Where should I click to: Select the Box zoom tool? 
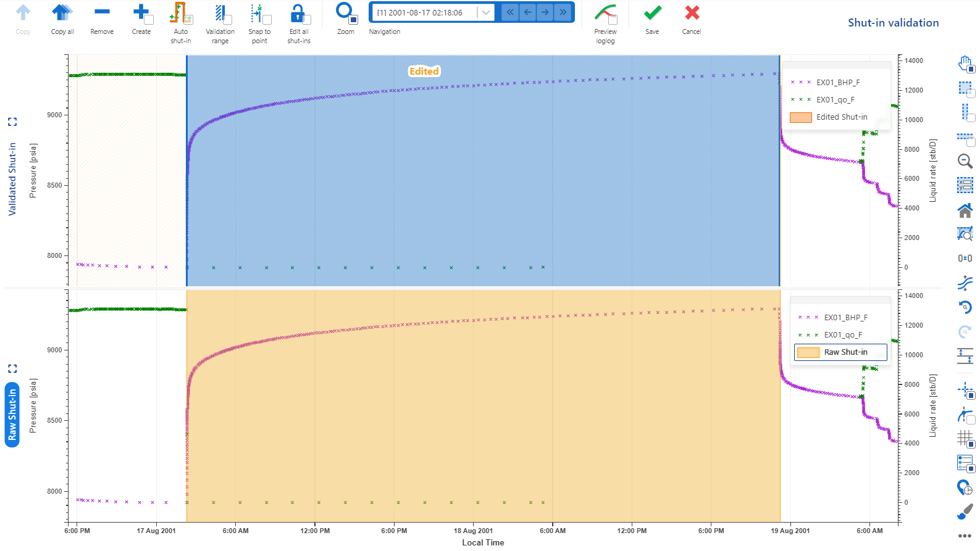pos(965,88)
